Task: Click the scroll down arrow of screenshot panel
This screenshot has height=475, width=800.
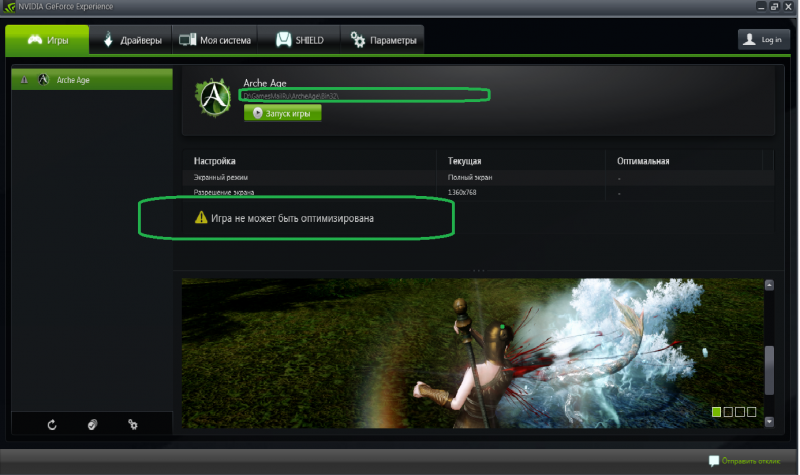Action: point(769,422)
